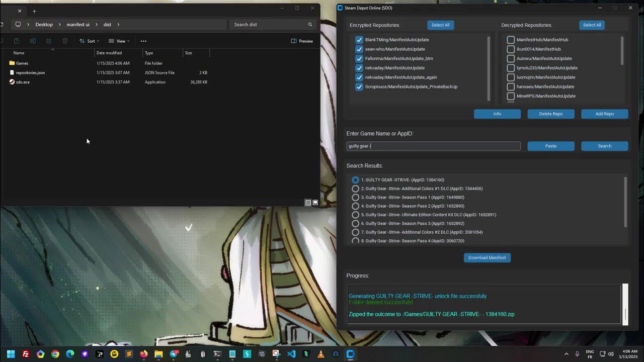Expand chevron after dist breadcrumb
This screenshot has height=362, width=644.
[x=118, y=25]
